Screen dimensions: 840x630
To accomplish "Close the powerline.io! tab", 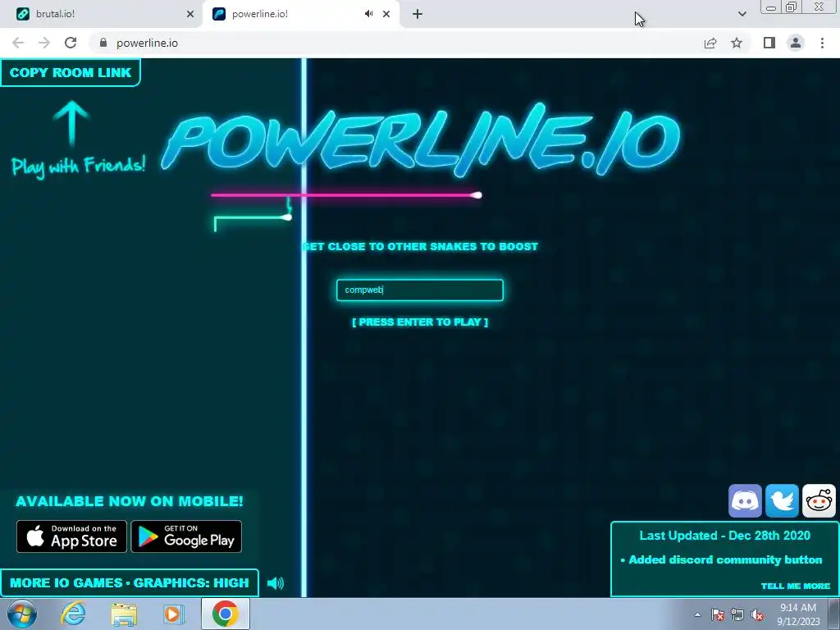I will click(386, 14).
